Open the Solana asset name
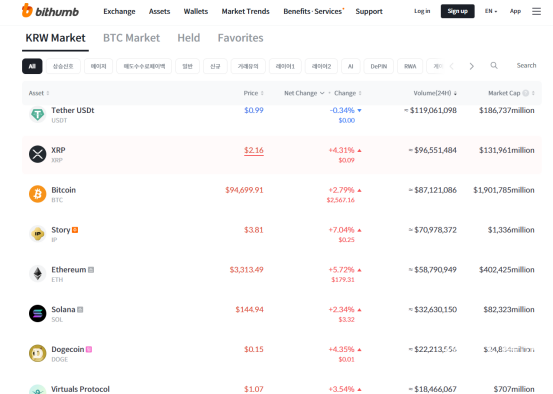Image resolution: width=553 pixels, height=394 pixels. [x=63, y=310]
